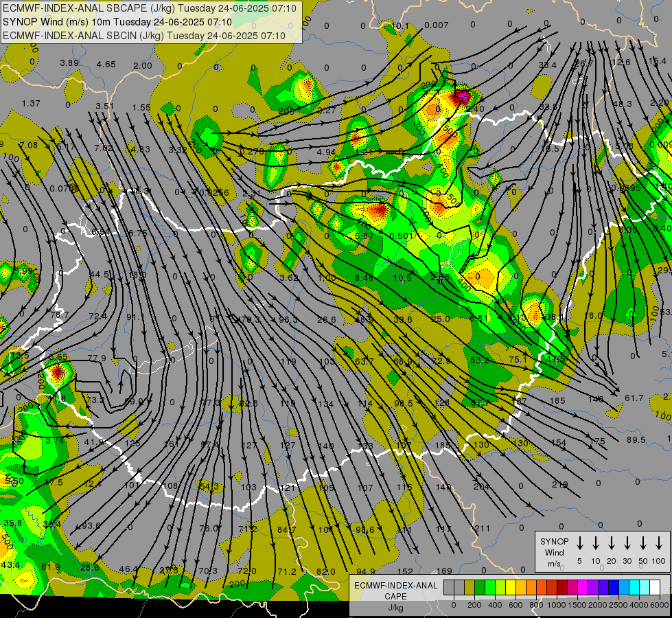Pick the pale cyan CAPE legend swatch
Screen dimensions: 672x618
(644, 587)
